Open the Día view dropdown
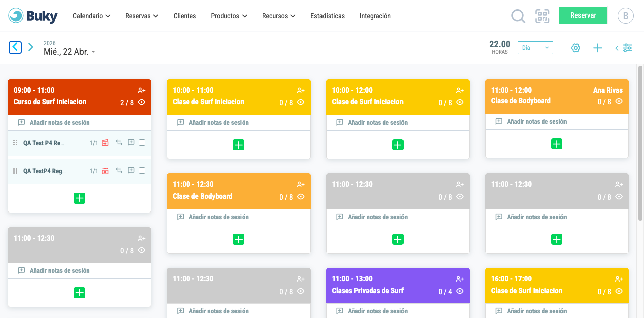 click(x=535, y=48)
